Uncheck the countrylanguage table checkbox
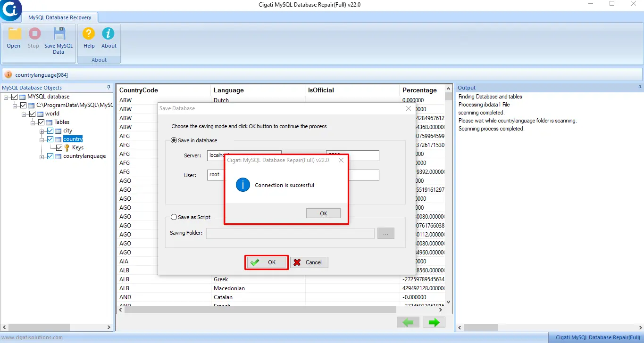 click(x=50, y=156)
